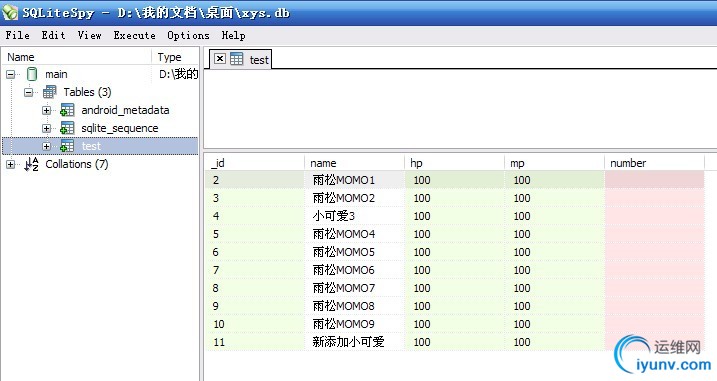Click empty number cell in 雨松MOMO1 row
This screenshot has width=717, height=381.
click(654, 180)
